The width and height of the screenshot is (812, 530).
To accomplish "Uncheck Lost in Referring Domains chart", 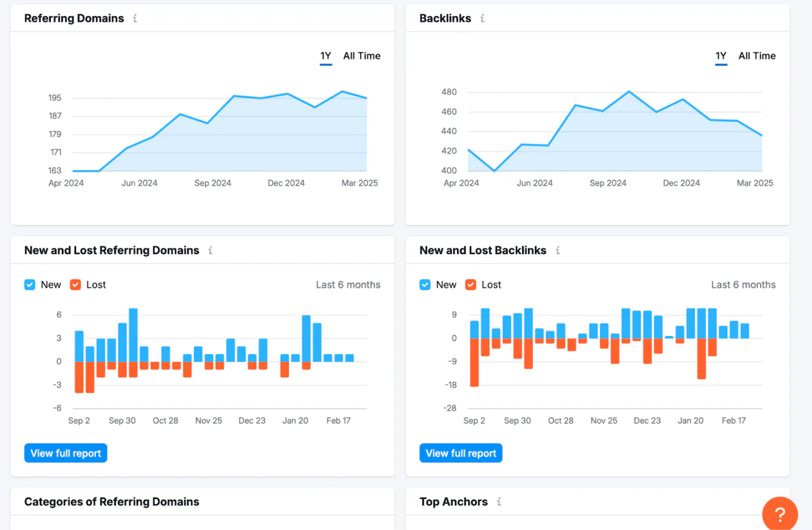I will click(x=76, y=285).
